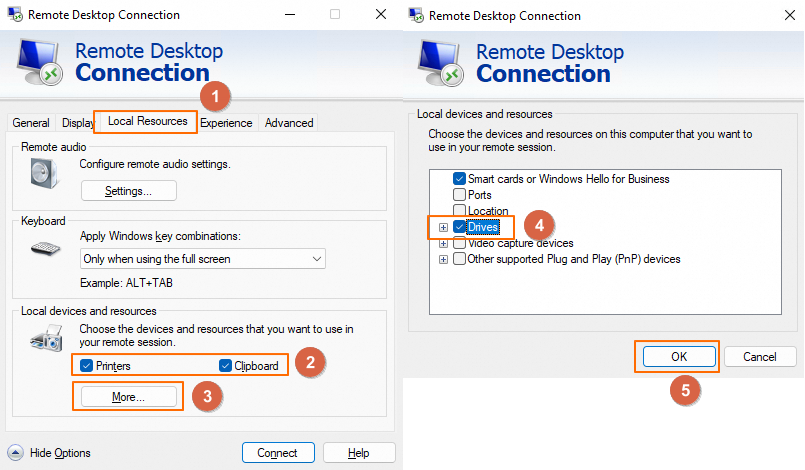Click OK in the devices dialog
This screenshot has width=805, height=470.
coord(679,356)
